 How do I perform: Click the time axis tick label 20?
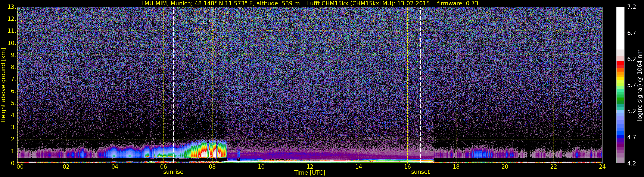(x=505, y=167)
